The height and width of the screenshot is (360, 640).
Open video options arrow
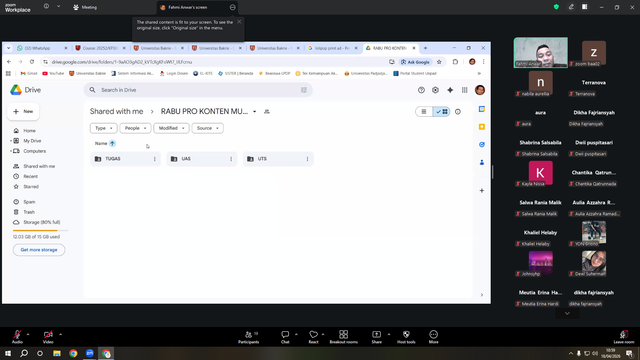[x=60, y=334]
